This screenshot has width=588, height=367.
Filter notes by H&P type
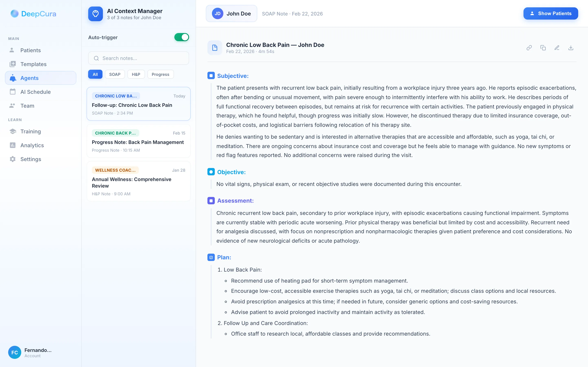click(x=136, y=74)
